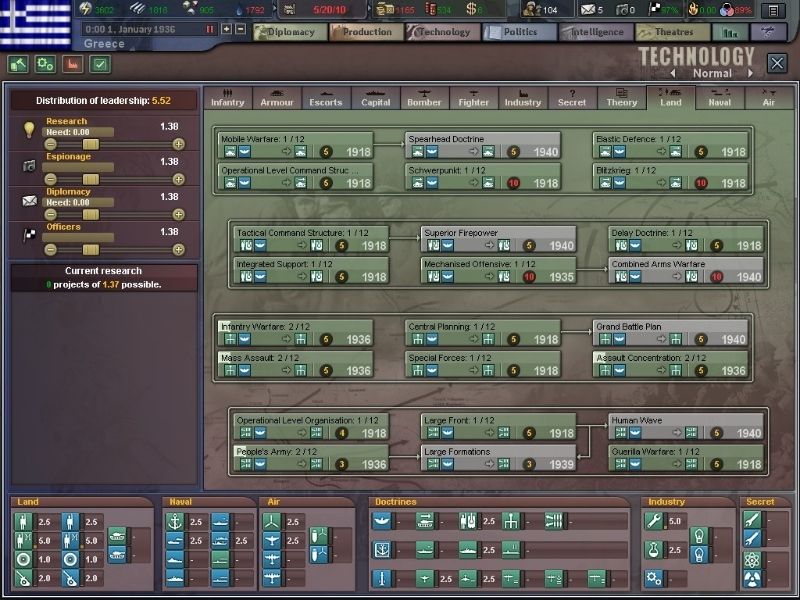This screenshot has width=800, height=600.
Task: Research Infantry Warfare doctrine
Action: (x=295, y=333)
